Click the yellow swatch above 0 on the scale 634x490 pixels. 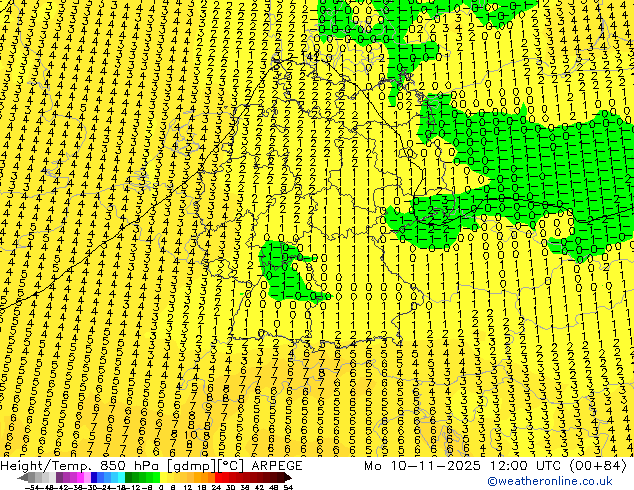click(163, 478)
